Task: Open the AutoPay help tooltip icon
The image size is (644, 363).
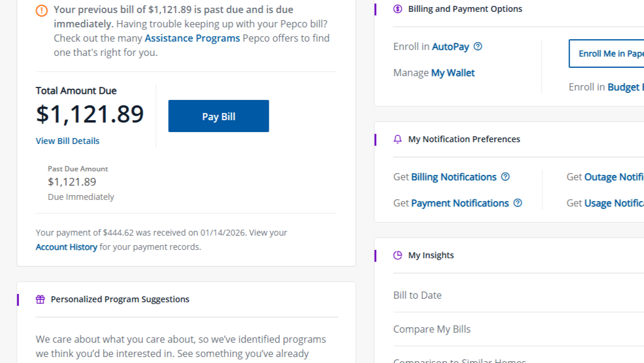Action: 477,46
